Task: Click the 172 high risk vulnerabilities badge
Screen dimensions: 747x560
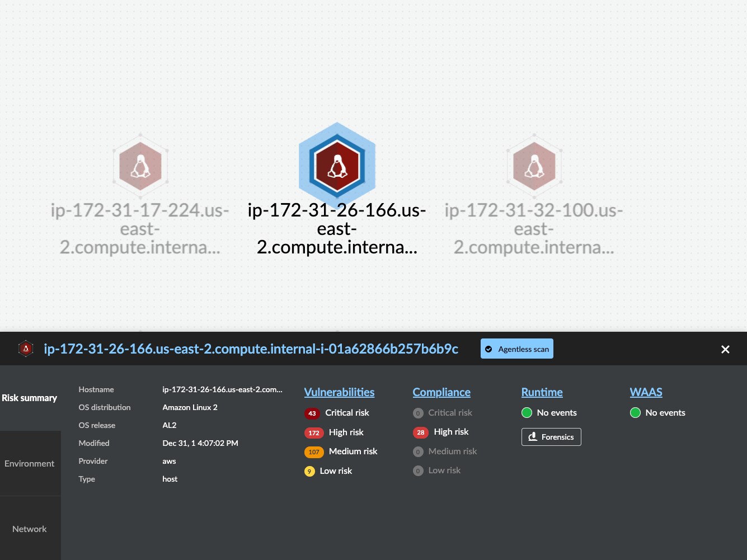Action: pos(314,433)
